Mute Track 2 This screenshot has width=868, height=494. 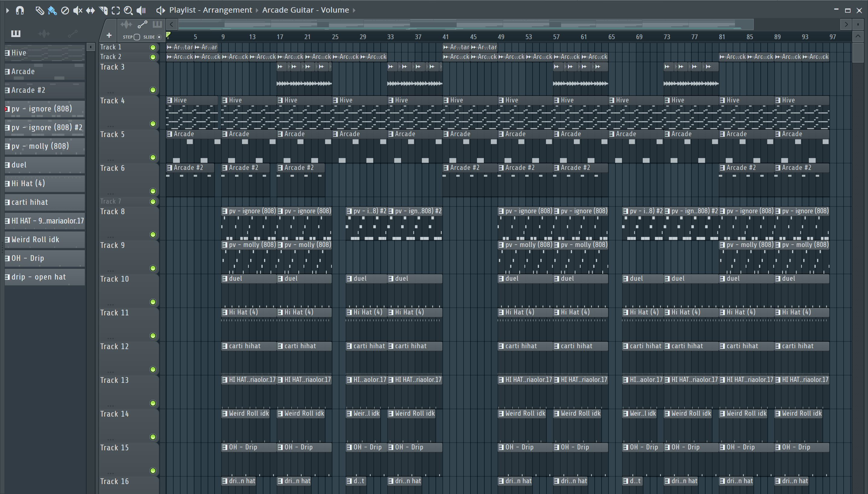tap(153, 57)
